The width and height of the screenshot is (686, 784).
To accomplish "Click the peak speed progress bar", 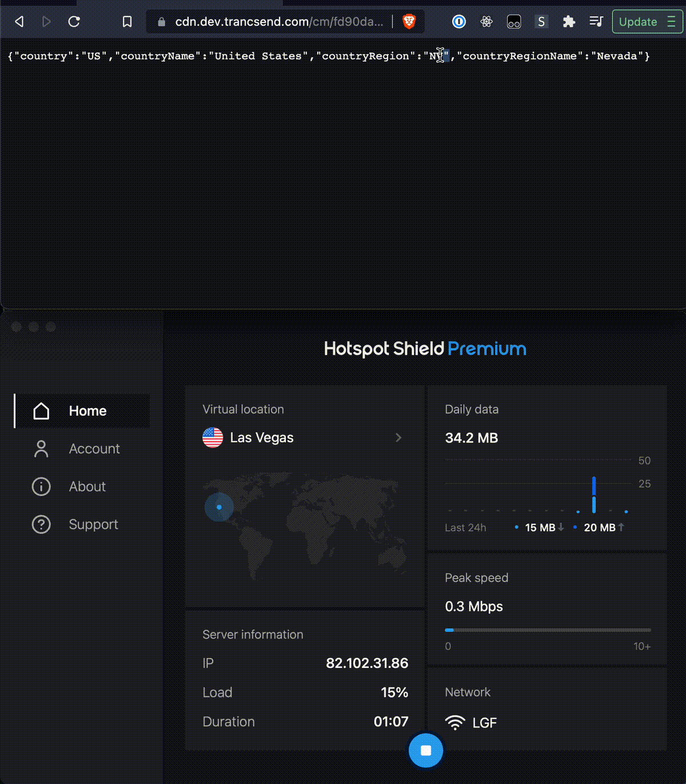I will [548, 630].
